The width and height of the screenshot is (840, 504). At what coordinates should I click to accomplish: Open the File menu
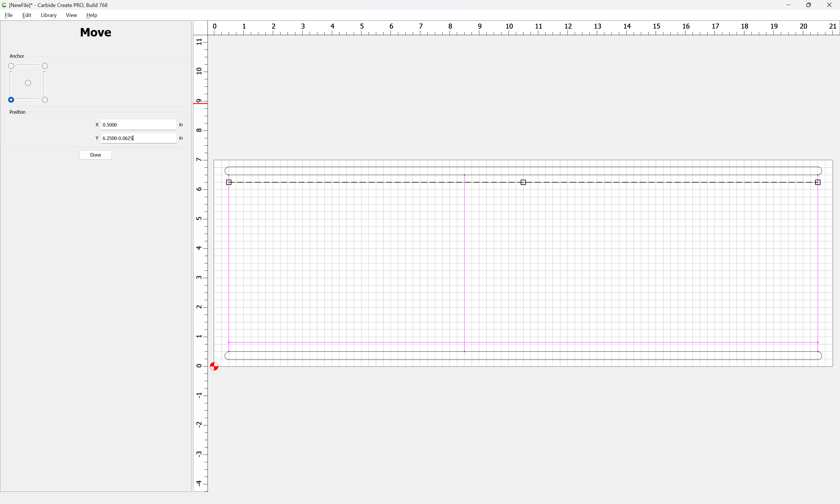point(8,15)
